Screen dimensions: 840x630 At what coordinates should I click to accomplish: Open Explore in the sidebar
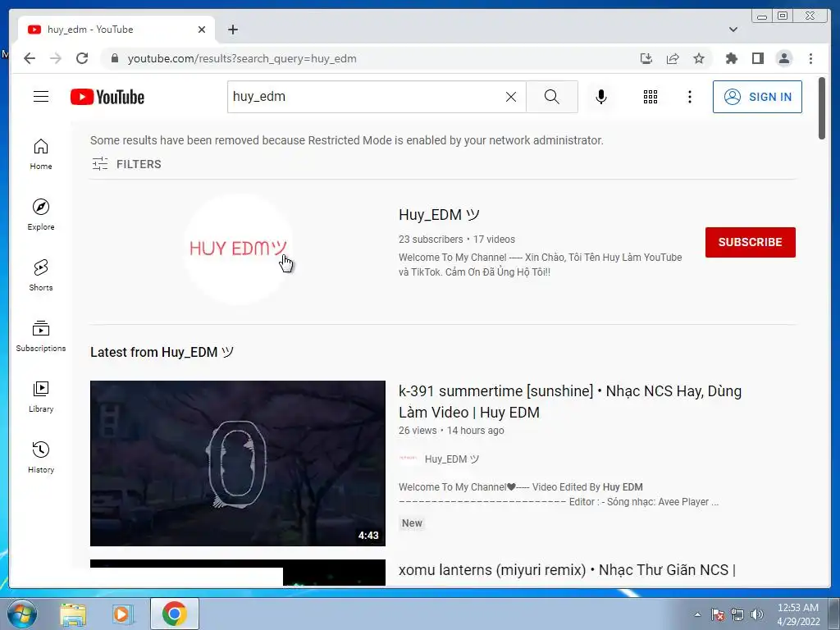click(x=41, y=215)
